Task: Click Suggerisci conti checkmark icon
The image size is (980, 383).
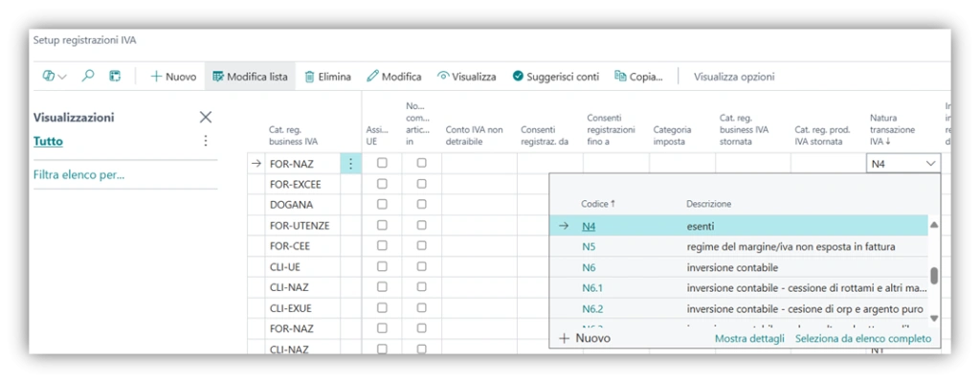Action: click(x=518, y=77)
